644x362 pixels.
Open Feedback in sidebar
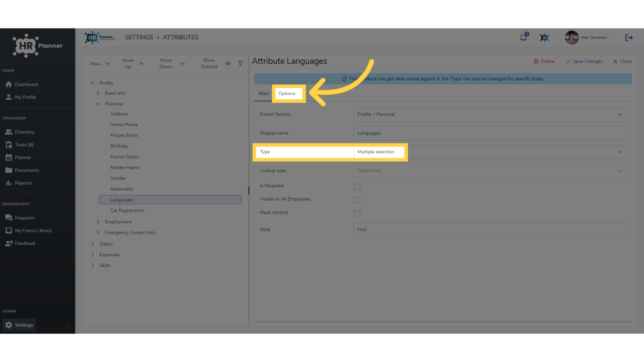pos(20,243)
